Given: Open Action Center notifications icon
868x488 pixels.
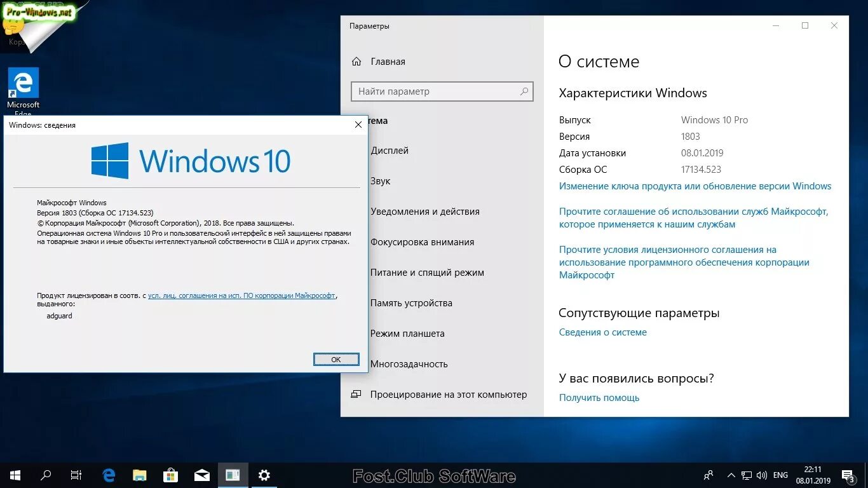Looking at the screenshot, I should pos(848,475).
